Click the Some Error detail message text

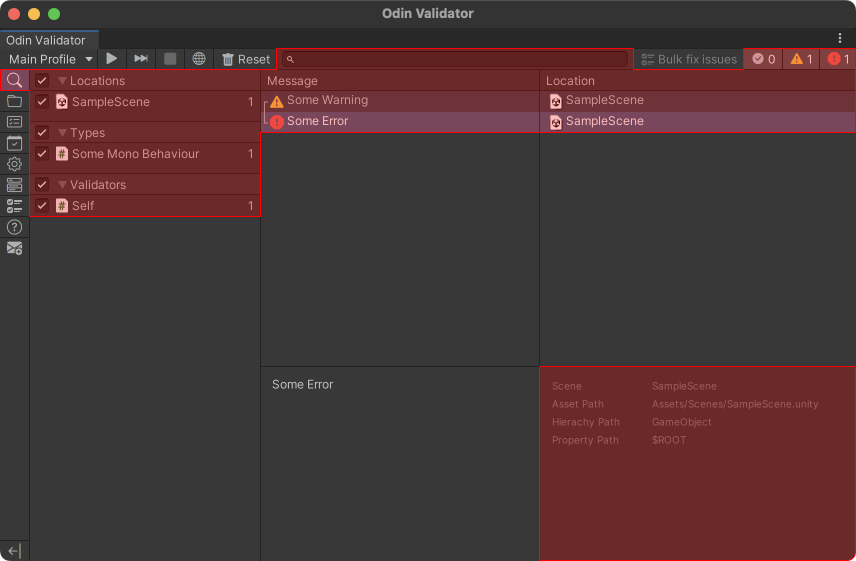click(x=302, y=384)
